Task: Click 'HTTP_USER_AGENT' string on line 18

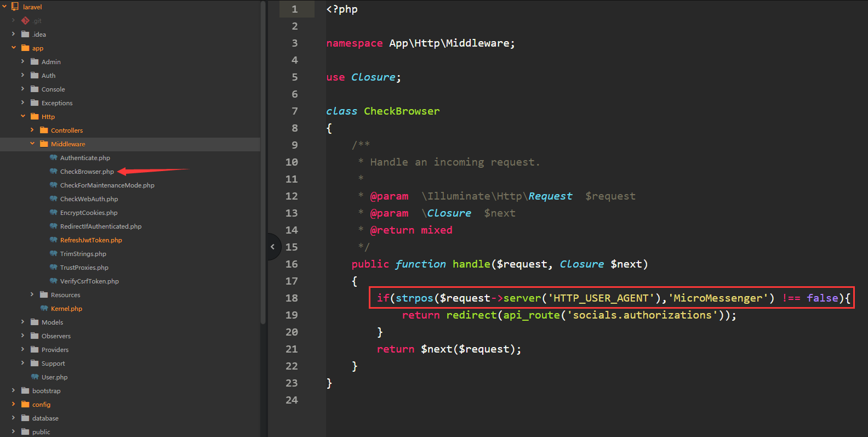Action: coord(604,298)
